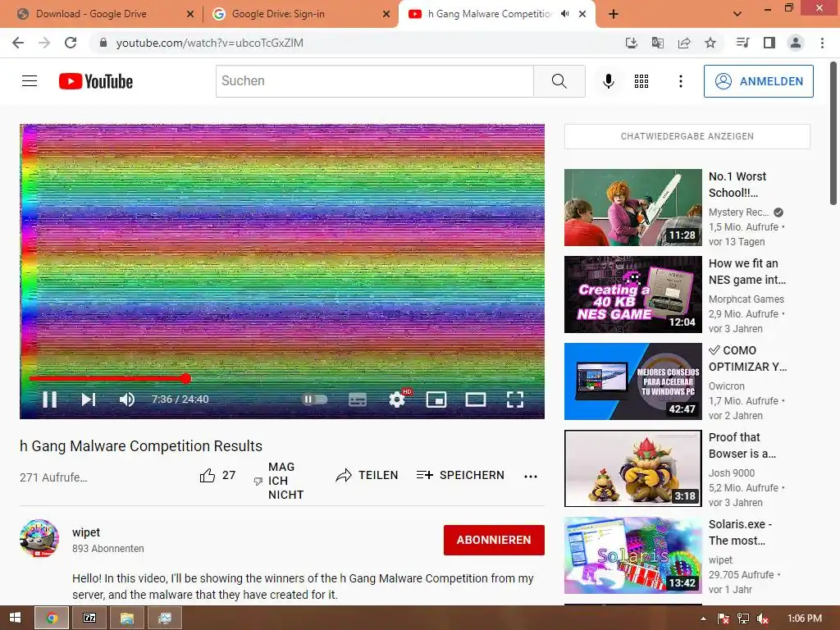The width and height of the screenshot is (840, 630).
Task: Mute the video player volume
Action: coord(127,399)
